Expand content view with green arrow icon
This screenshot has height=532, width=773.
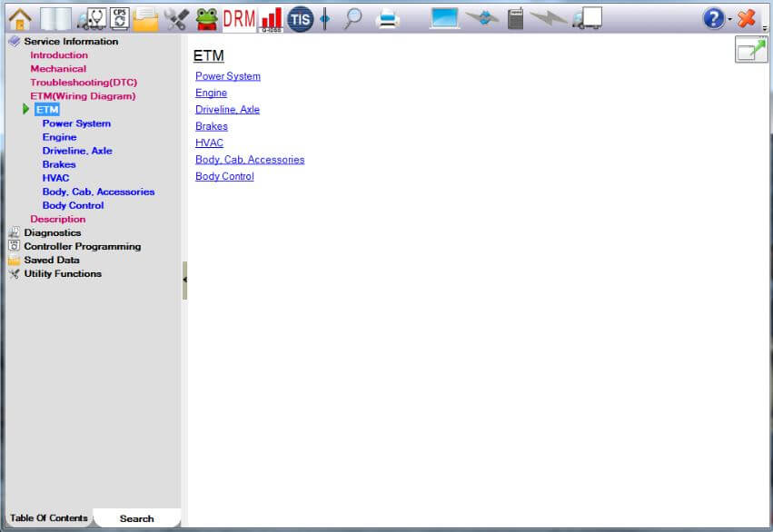coord(750,49)
